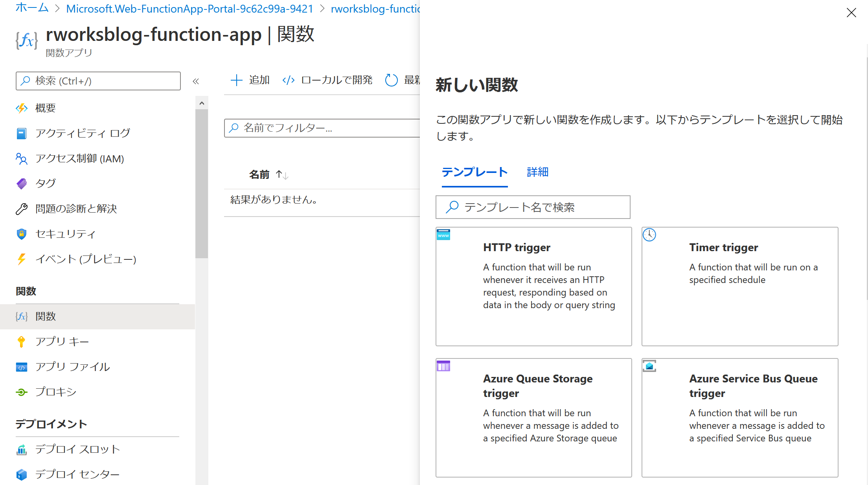Select 関数 in the sidebar
Image resolution: width=868 pixels, height=485 pixels.
coord(97,316)
